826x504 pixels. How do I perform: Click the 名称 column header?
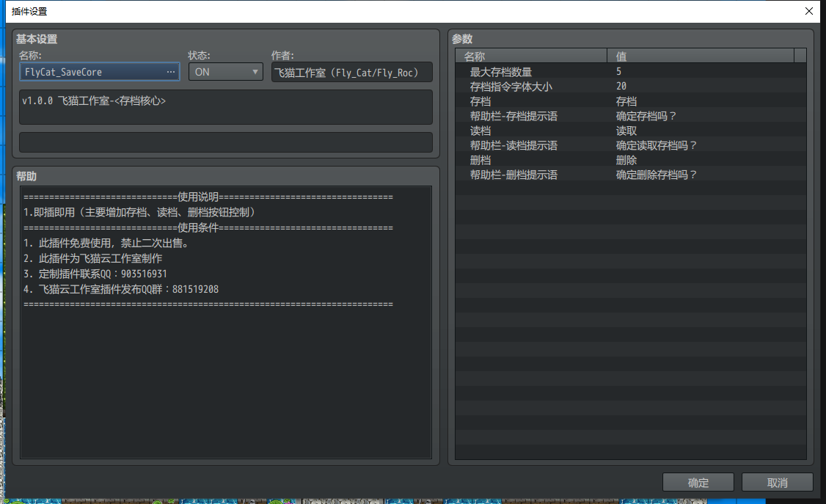pos(531,56)
